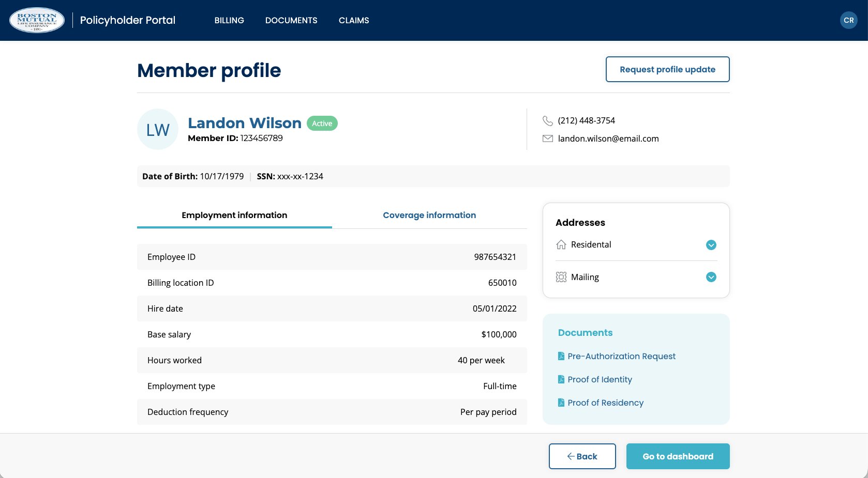
Task: Click the Back button
Action: (582, 456)
